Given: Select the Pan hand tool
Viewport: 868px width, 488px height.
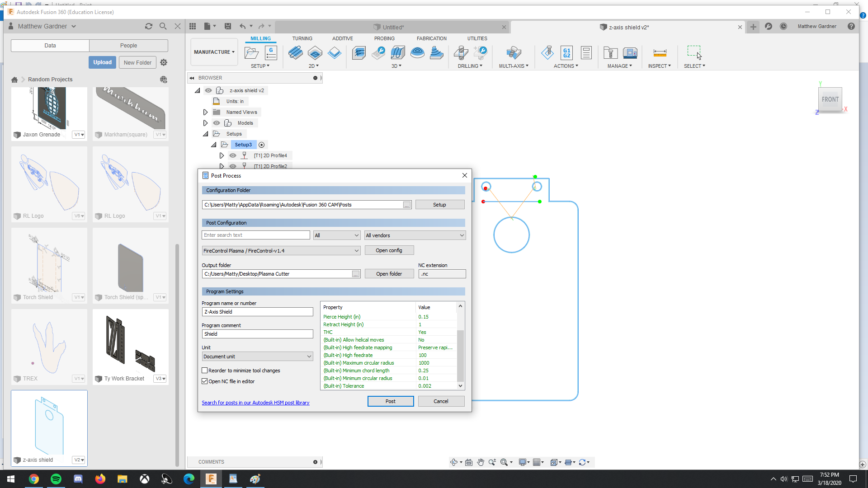Looking at the screenshot, I should [481, 462].
